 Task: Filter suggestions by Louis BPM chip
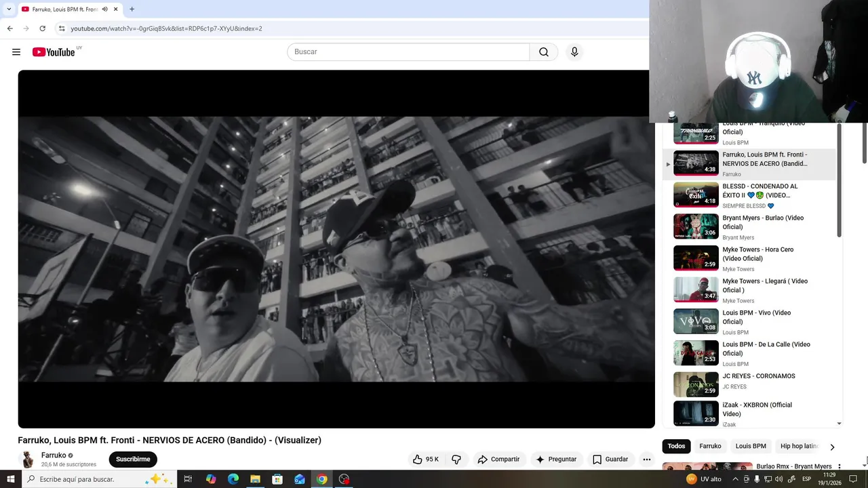[751, 446]
